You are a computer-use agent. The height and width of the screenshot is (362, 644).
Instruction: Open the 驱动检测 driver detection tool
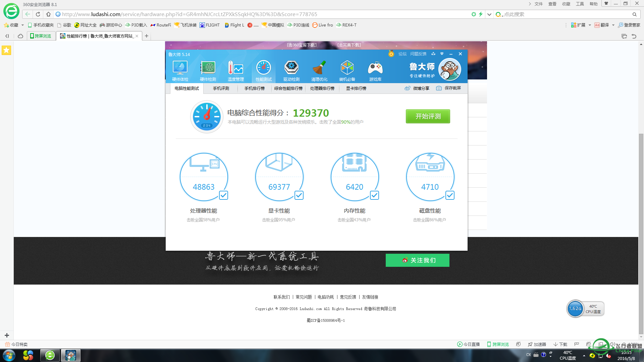coord(291,69)
